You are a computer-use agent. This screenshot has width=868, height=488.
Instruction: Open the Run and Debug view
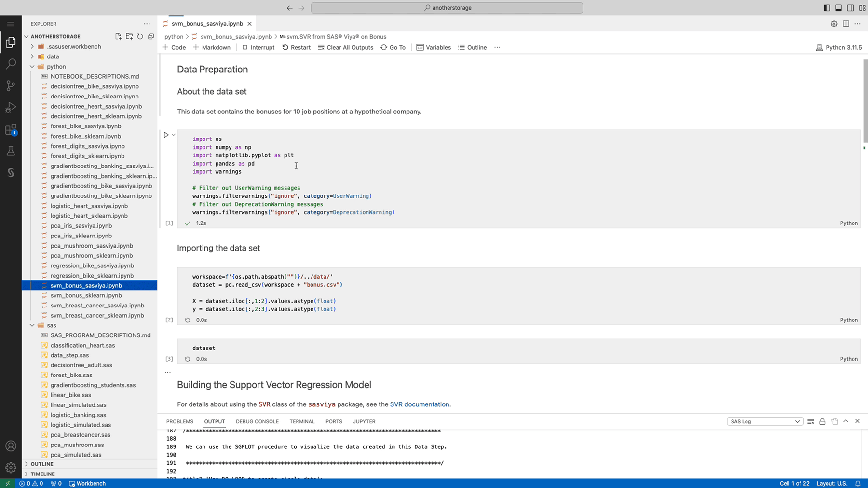tap(11, 107)
